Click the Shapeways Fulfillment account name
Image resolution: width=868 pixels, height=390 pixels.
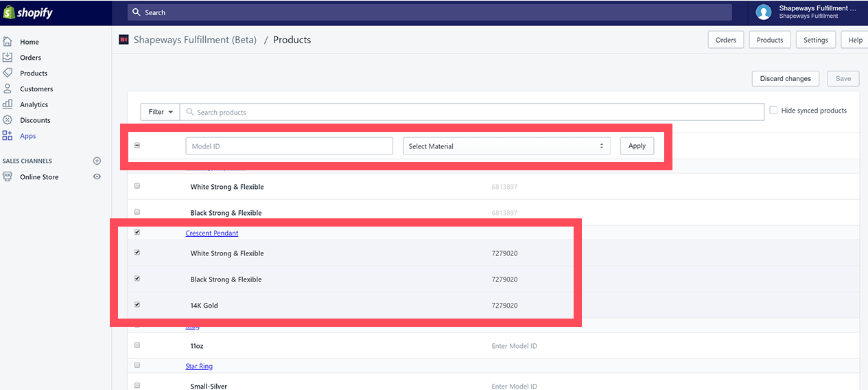click(818, 8)
